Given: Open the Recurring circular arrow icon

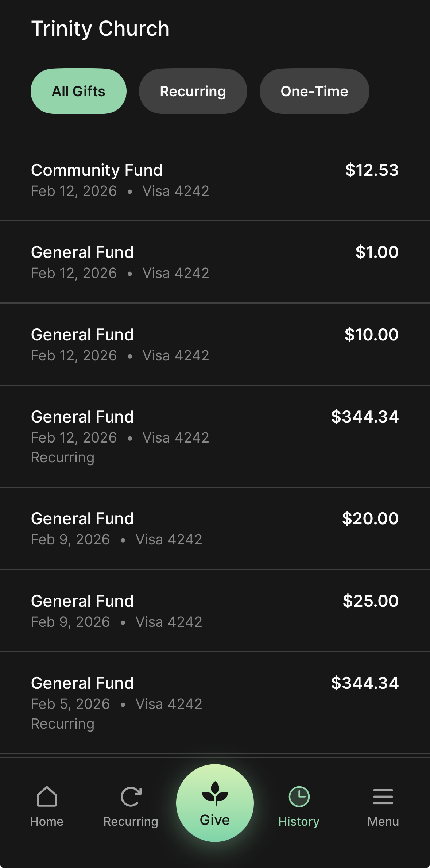Looking at the screenshot, I should 131,796.
